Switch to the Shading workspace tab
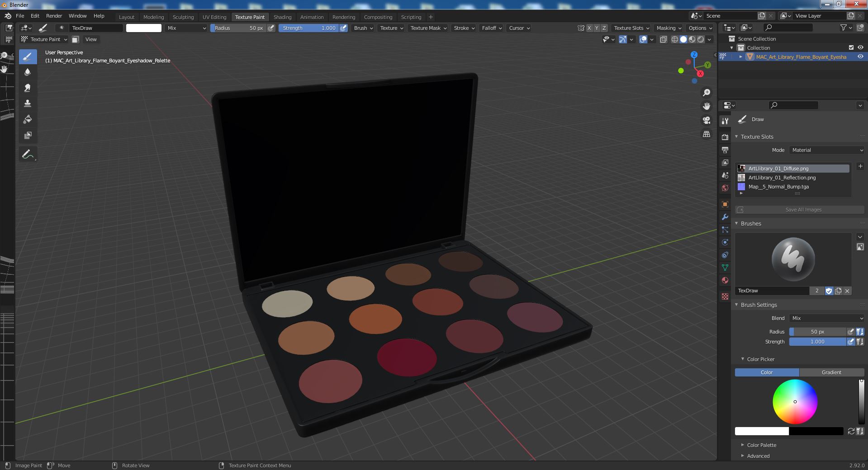Screen dimensions: 868x470 [x=282, y=17]
